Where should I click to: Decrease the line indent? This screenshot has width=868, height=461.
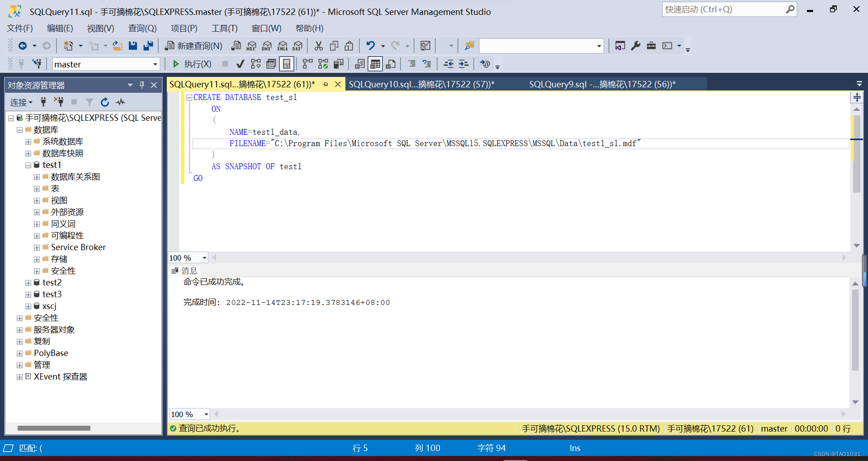[x=448, y=64]
